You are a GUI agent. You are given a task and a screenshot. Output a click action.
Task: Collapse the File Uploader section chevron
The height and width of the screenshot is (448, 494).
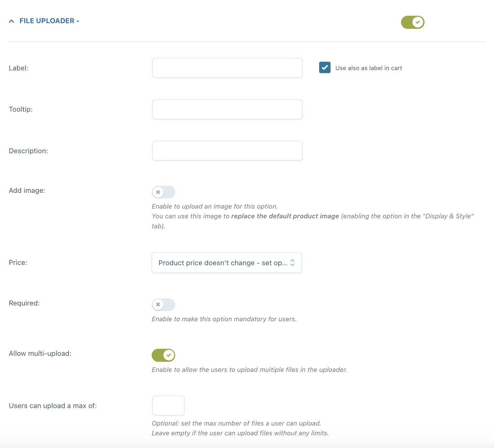11,21
